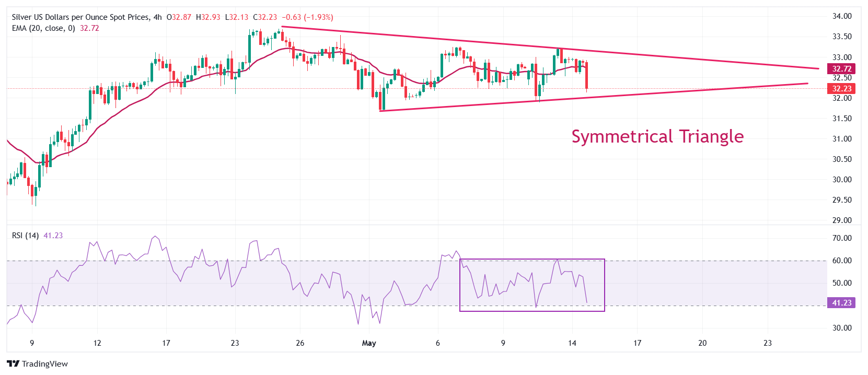Click the 30.00 level on the RSI axis
The image size is (868, 375).
click(842, 328)
